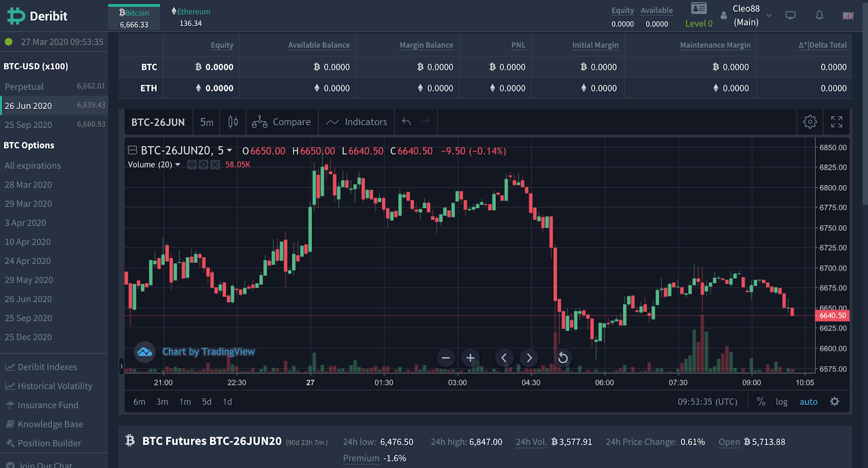Open the BTC-26JUN20 legend dropdown arrow
Viewport: 868px width, 468px height.
click(x=229, y=150)
